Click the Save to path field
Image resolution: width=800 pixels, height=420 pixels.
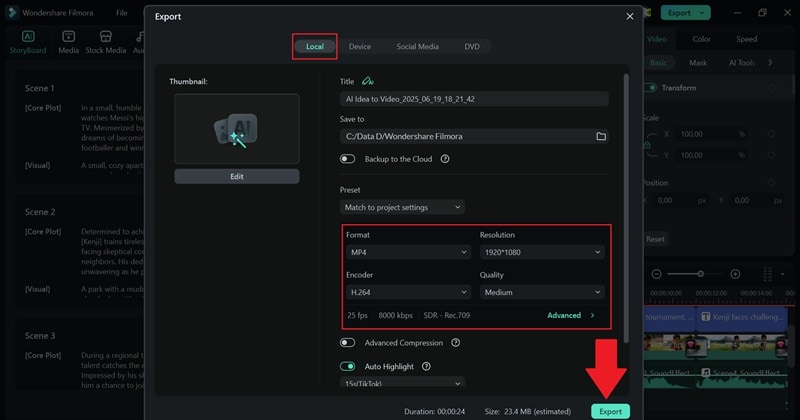pos(466,136)
